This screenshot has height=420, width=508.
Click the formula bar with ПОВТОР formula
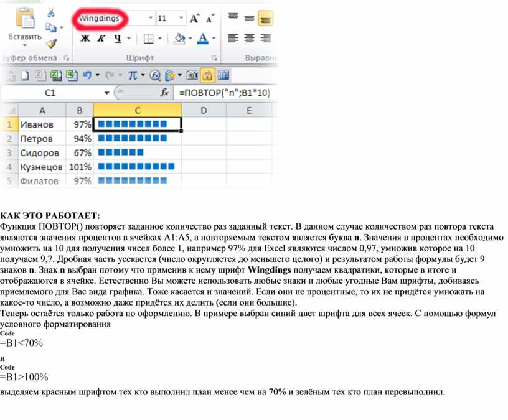click(225, 93)
